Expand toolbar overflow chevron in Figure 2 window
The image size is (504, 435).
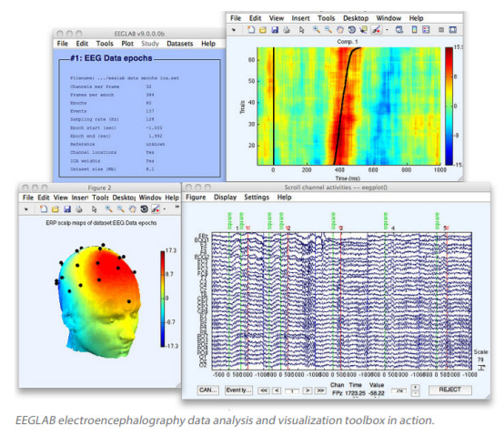pos(176,207)
